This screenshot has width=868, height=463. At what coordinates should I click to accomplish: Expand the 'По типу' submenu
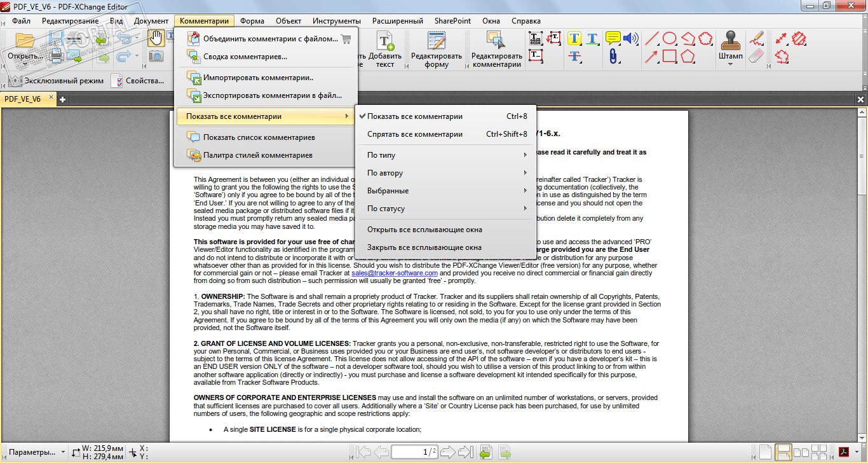click(445, 155)
